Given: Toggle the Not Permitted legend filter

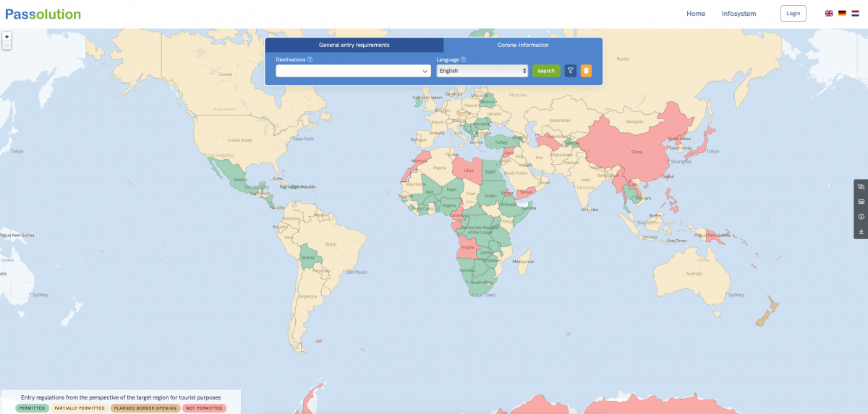Looking at the screenshot, I should coord(204,408).
